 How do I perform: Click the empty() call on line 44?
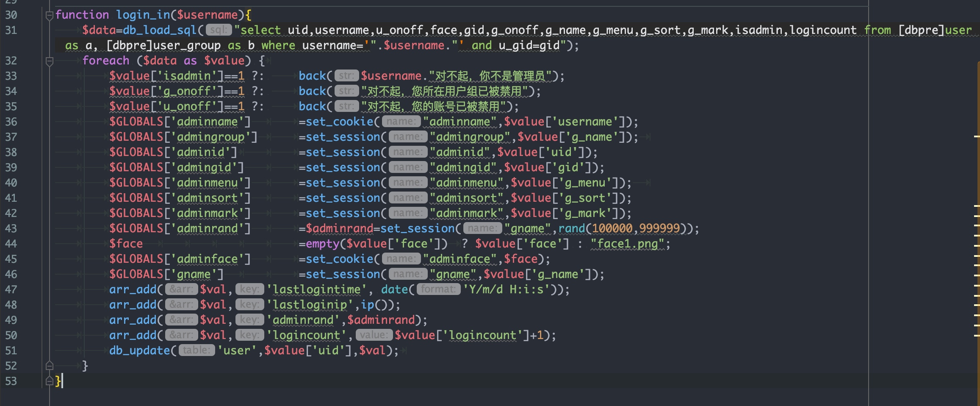click(x=322, y=244)
